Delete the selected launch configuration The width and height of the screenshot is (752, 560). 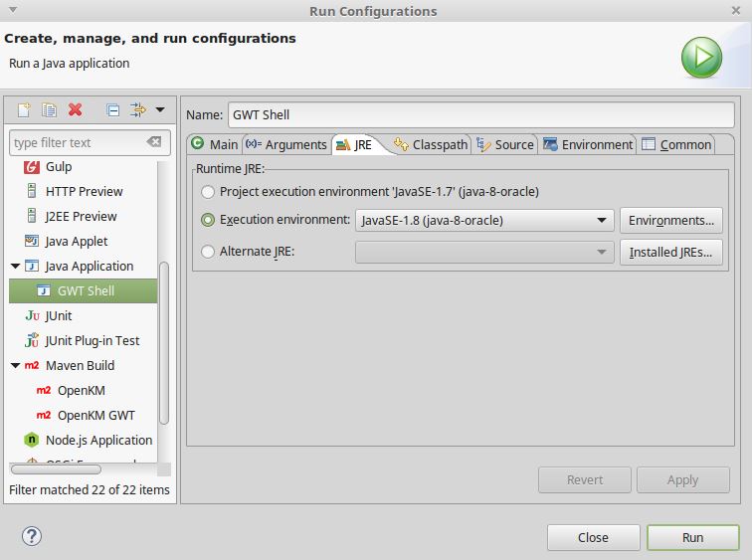75,110
